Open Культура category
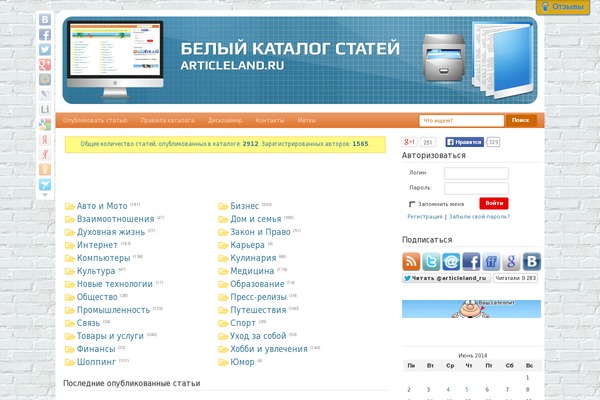The height and width of the screenshot is (400, 600). [96, 271]
